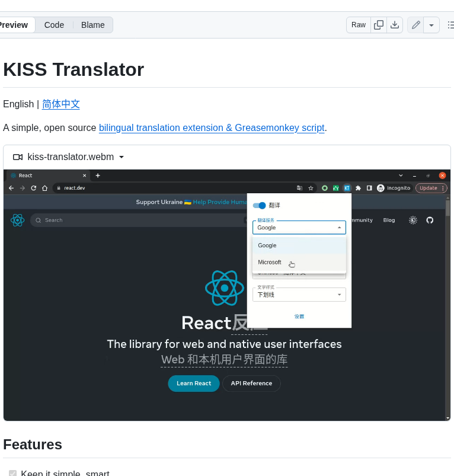Image resolution: width=454 pixels, height=476 pixels.
Task: Click the large React atom logo in hero
Action: pyautogui.click(x=225, y=288)
